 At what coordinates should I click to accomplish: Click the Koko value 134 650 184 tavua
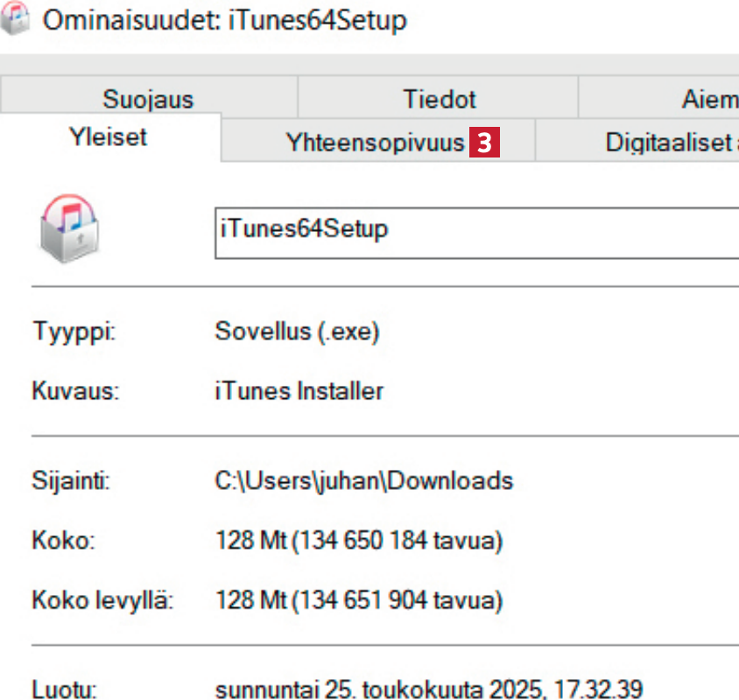click(359, 541)
